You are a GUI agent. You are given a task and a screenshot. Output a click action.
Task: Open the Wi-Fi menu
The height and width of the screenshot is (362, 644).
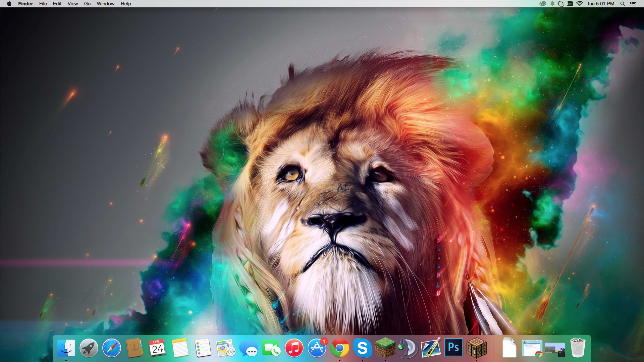(580, 4)
